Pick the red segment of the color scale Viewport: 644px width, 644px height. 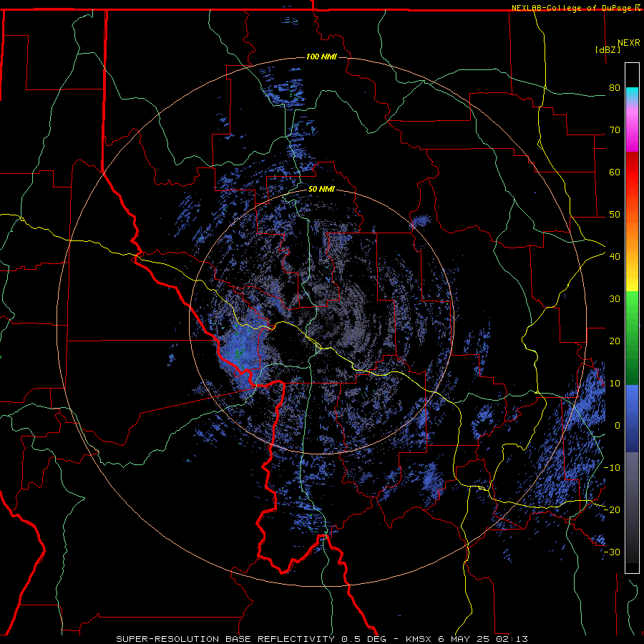click(x=632, y=175)
